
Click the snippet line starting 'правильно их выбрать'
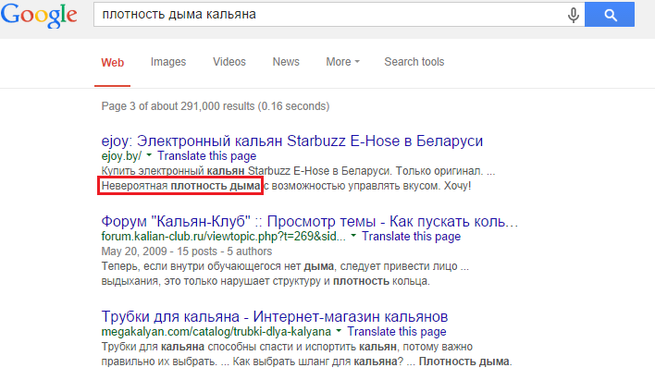tap(307, 361)
